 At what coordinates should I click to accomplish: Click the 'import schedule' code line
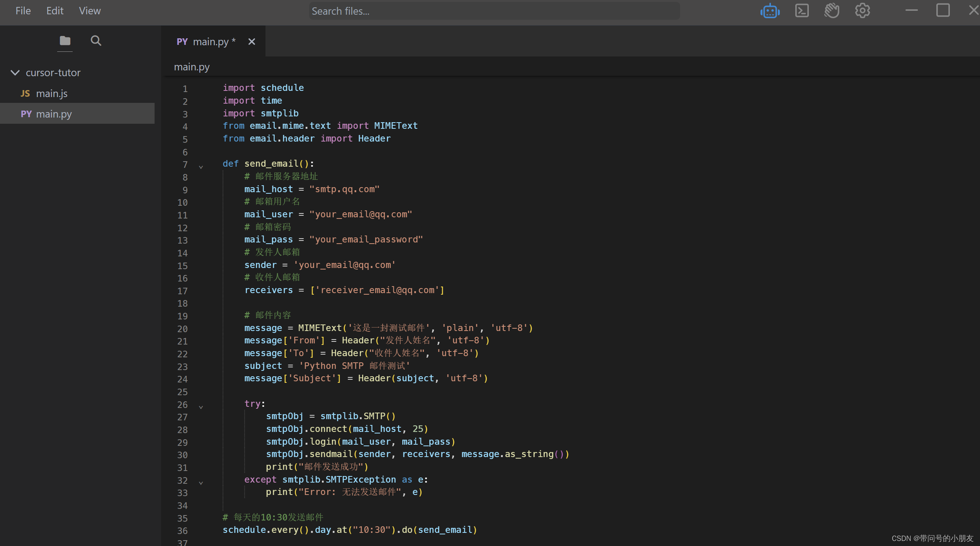pos(263,88)
